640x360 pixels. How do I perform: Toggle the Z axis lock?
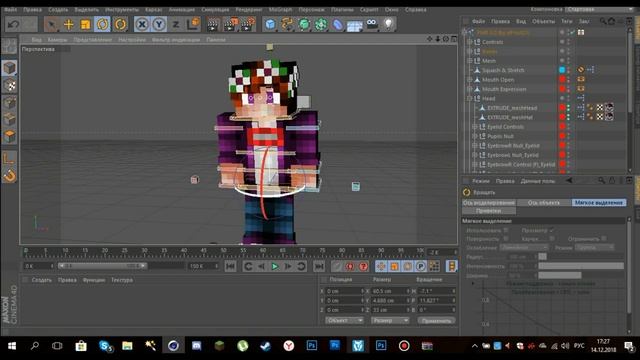click(x=176, y=24)
